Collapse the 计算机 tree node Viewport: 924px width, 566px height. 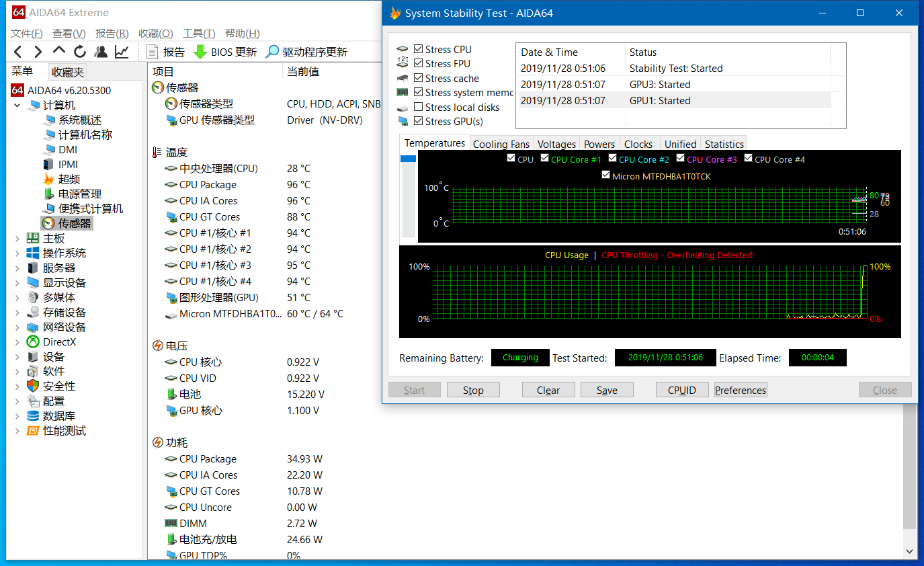(x=17, y=106)
